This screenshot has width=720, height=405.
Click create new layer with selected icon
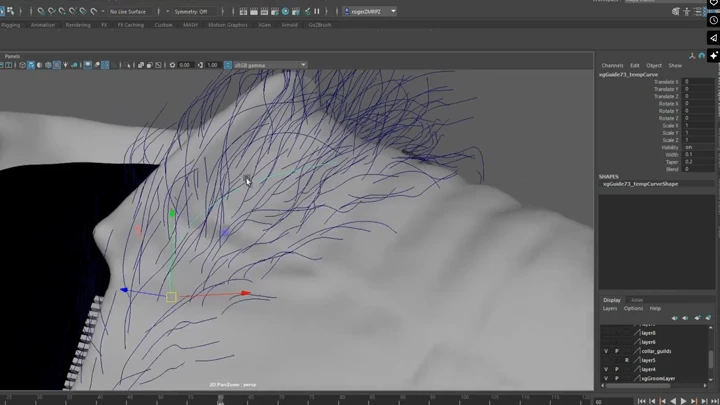(x=709, y=318)
